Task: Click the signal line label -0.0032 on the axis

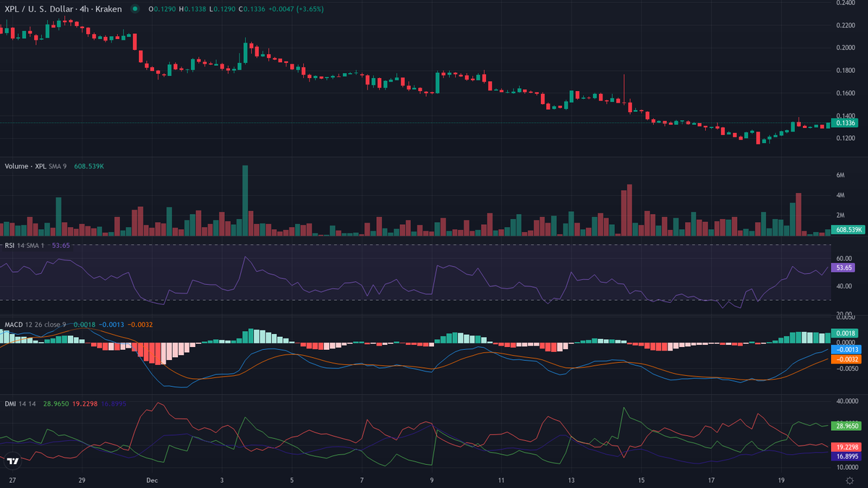Action: pyautogui.click(x=846, y=359)
